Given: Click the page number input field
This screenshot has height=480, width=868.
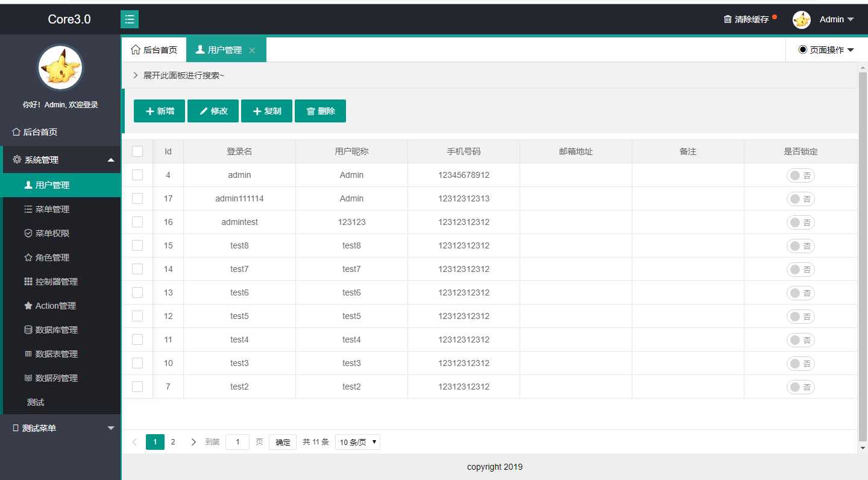Looking at the screenshot, I should (x=237, y=442).
